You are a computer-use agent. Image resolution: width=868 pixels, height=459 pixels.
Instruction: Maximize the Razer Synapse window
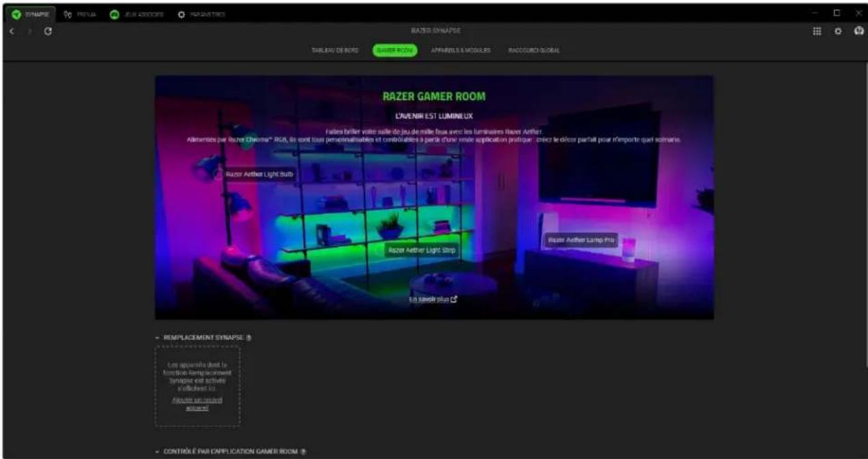tap(837, 13)
